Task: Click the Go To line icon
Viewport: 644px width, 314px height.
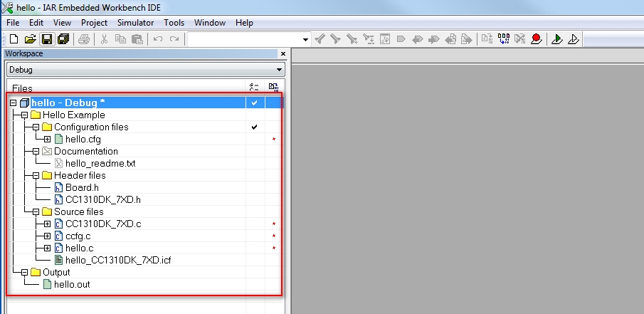Action: click(385, 39)
